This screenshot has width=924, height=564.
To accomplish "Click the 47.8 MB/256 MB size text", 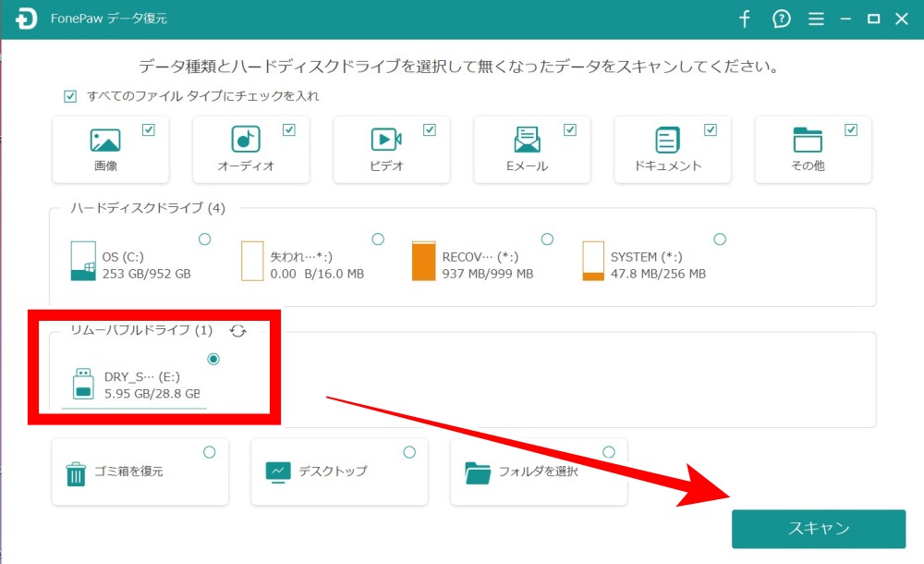I will [x=658, y=274].
